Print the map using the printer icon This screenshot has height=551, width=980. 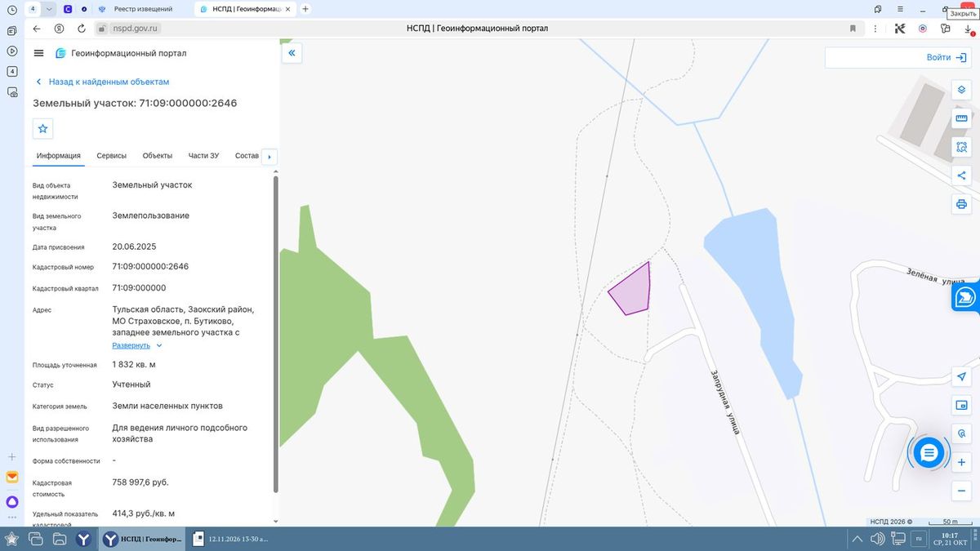(x=961, y=204)
